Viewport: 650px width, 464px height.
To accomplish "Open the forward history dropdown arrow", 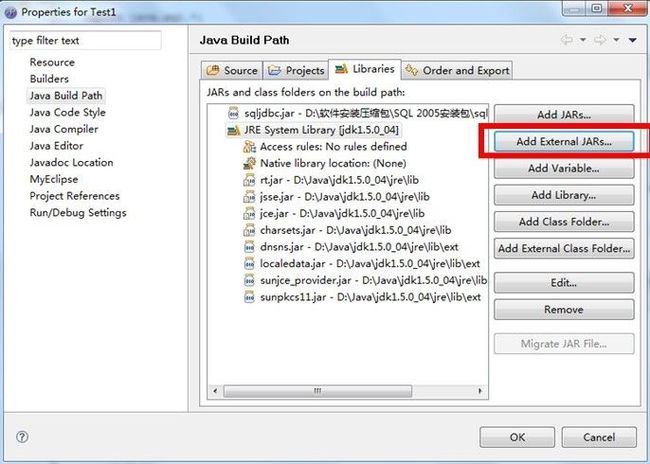I will click(x=616, y=40).
